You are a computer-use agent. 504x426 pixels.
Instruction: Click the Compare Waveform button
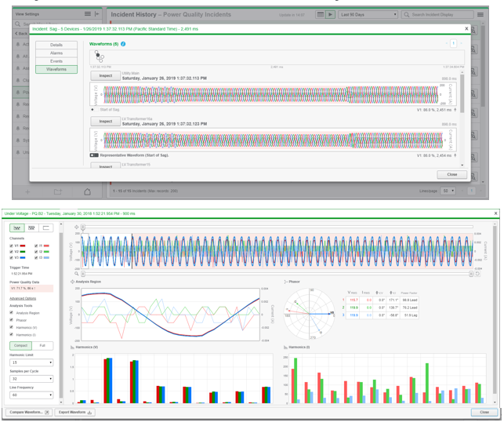tap(29, 412)
